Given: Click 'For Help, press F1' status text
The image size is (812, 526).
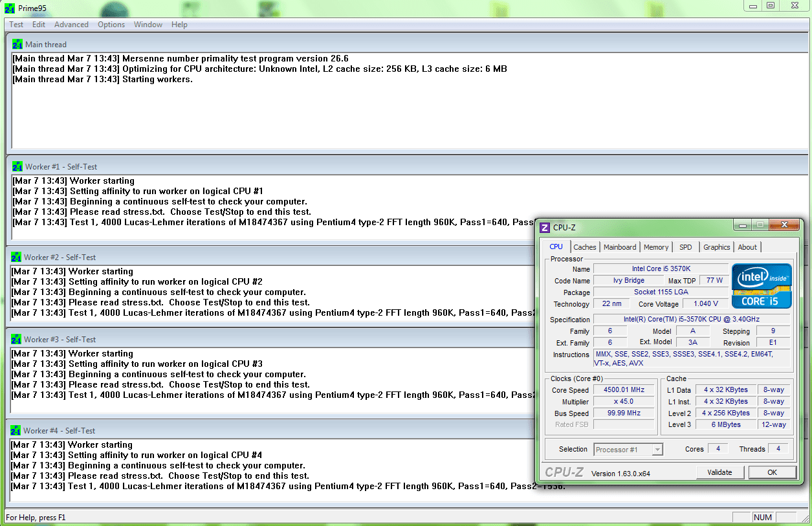Looking at the screenshot, I should click(x=36, y=518).
